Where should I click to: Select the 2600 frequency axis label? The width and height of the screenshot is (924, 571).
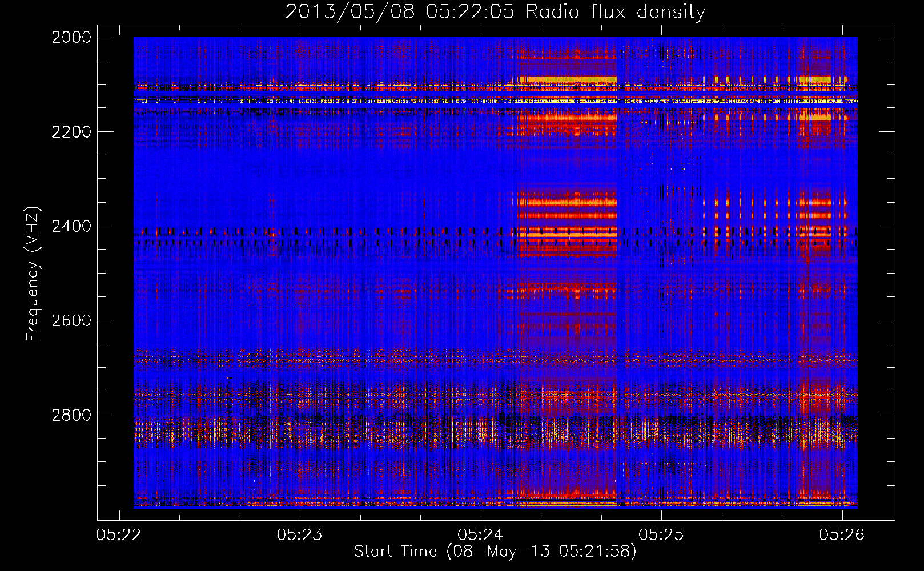tap(71, 320)
